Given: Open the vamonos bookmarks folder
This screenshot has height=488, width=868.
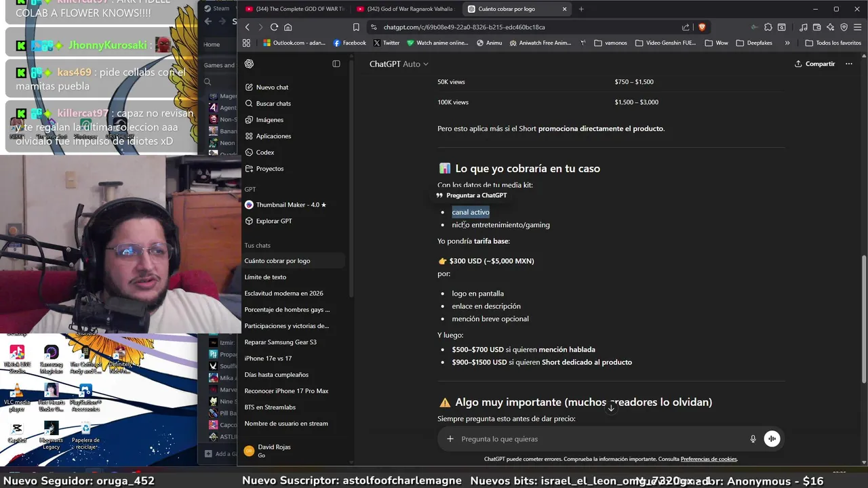Looking at the screenshot, I should (610, 43).
